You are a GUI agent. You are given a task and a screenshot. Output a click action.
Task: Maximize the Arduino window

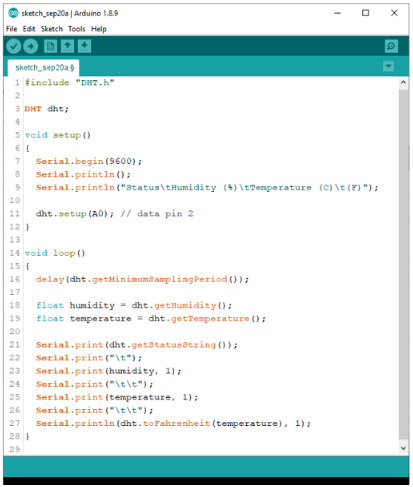[366, 13]
